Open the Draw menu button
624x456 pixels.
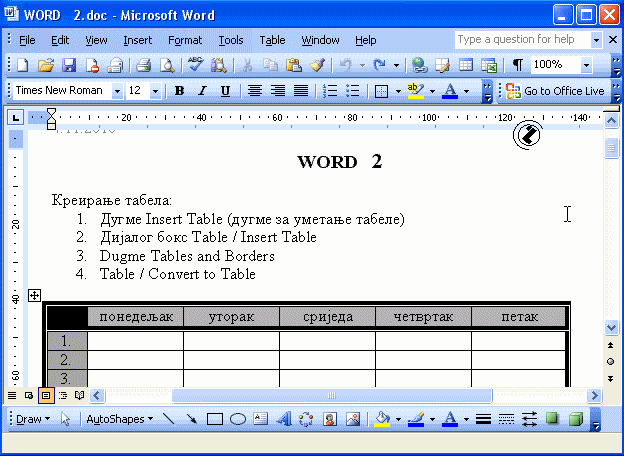pyautogui.click(x=33, y=419)
